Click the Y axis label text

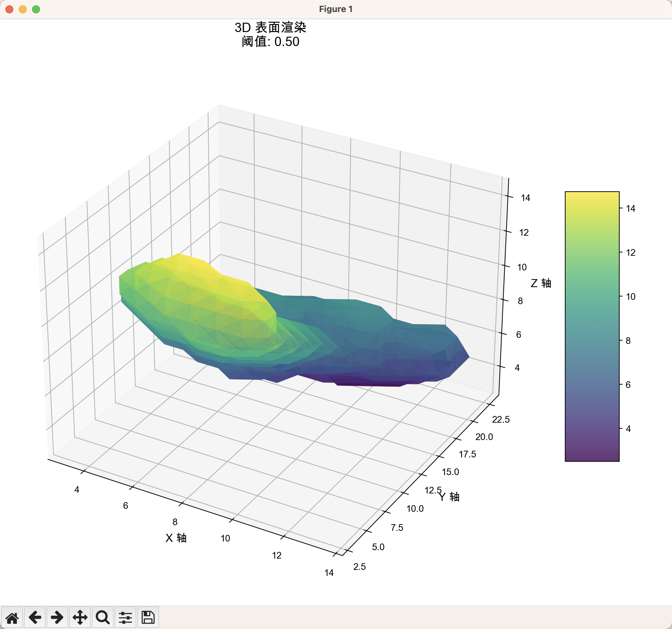449,497
